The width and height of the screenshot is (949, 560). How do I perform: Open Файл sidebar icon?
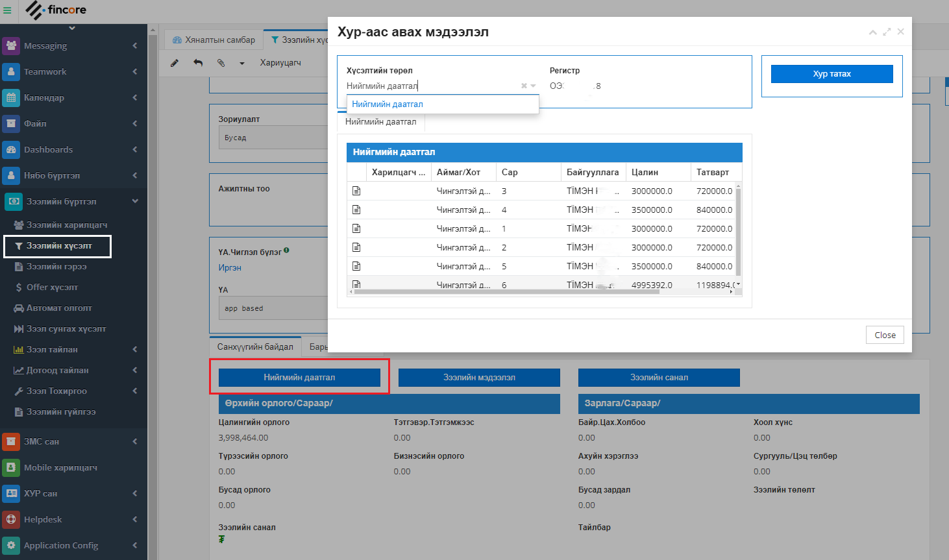click(11, 123)
